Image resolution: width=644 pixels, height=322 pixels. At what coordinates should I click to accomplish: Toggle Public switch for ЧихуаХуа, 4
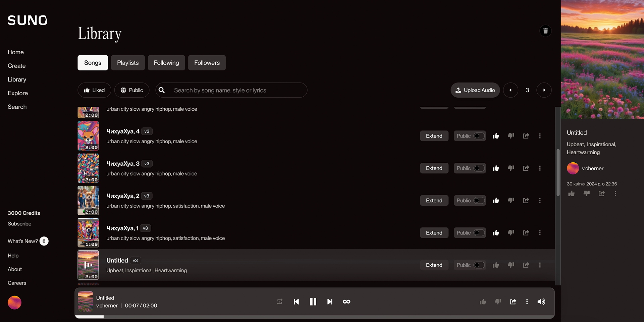(x=479, y=136)
